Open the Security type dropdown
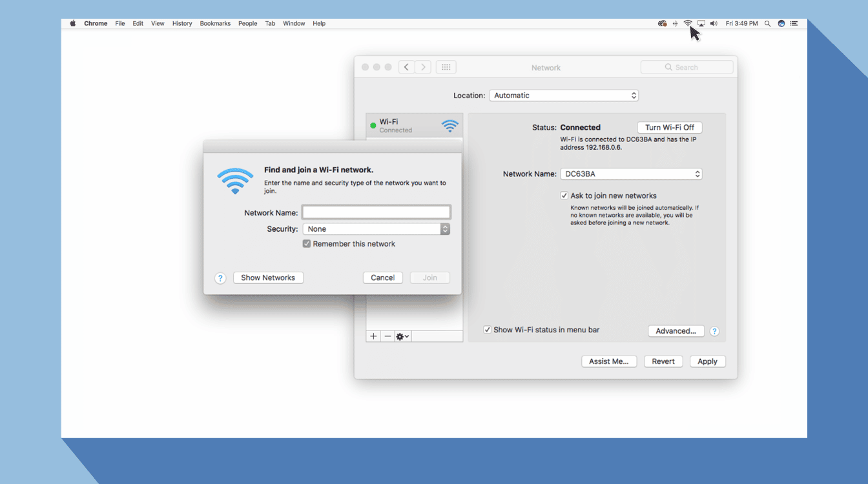This screenshot has height=484, width=868. (376, 229)
